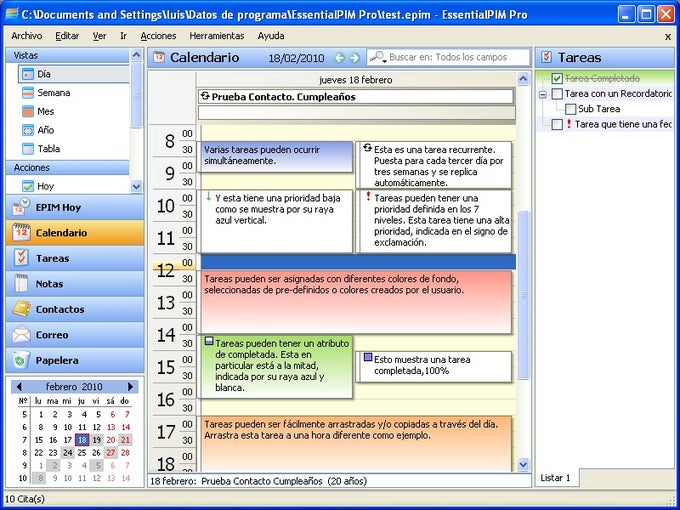Select the Día view icon
The height and width of the screenshot is (510, 680).
pos(28,74)
